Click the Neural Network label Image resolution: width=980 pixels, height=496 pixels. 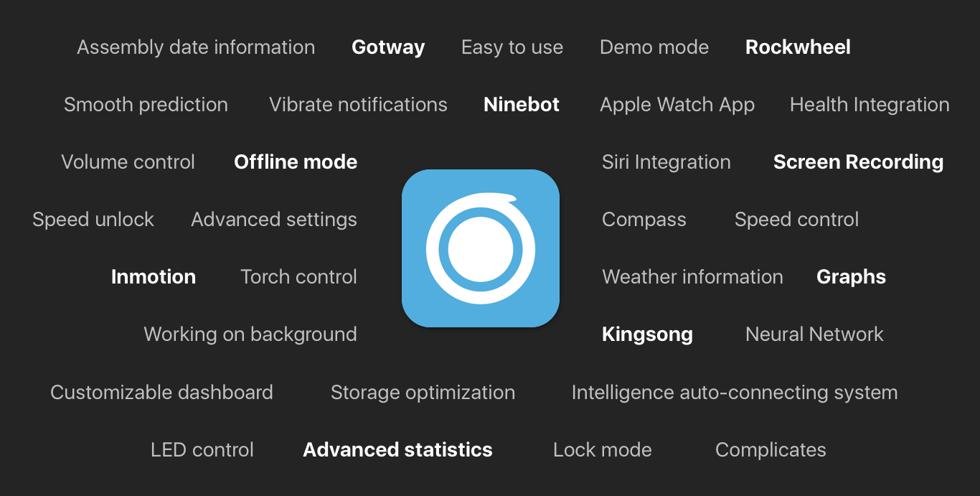814,334
